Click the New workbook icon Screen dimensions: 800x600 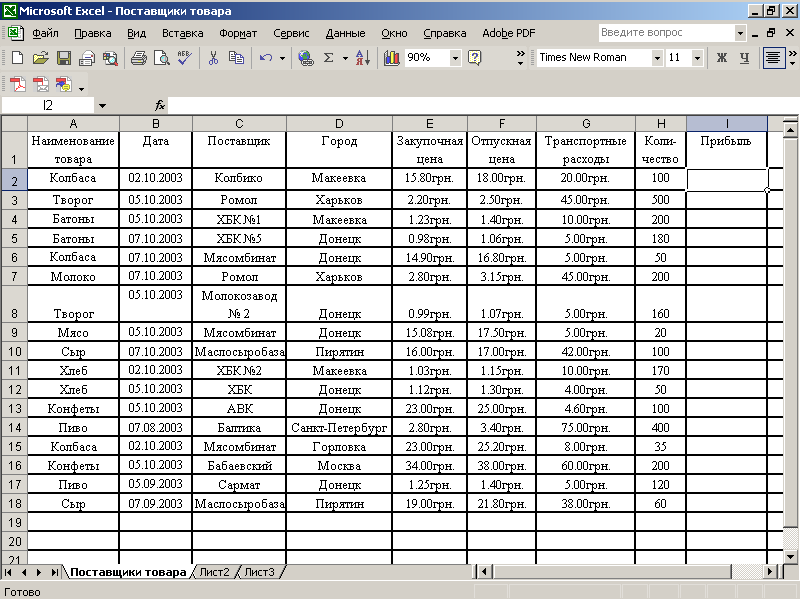pyautogui.click(x=17, y=58)
